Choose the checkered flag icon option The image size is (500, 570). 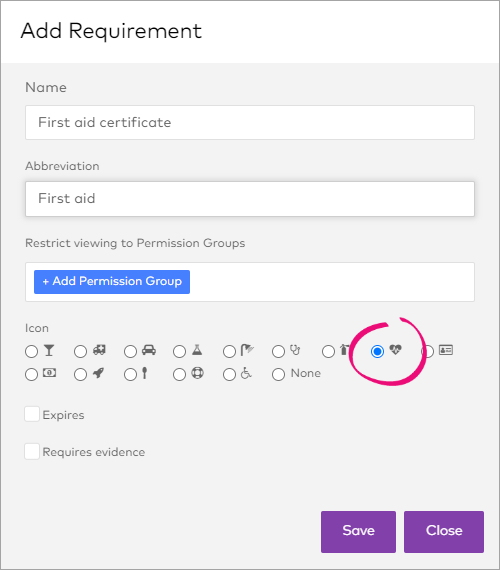[x=229, y=352]
